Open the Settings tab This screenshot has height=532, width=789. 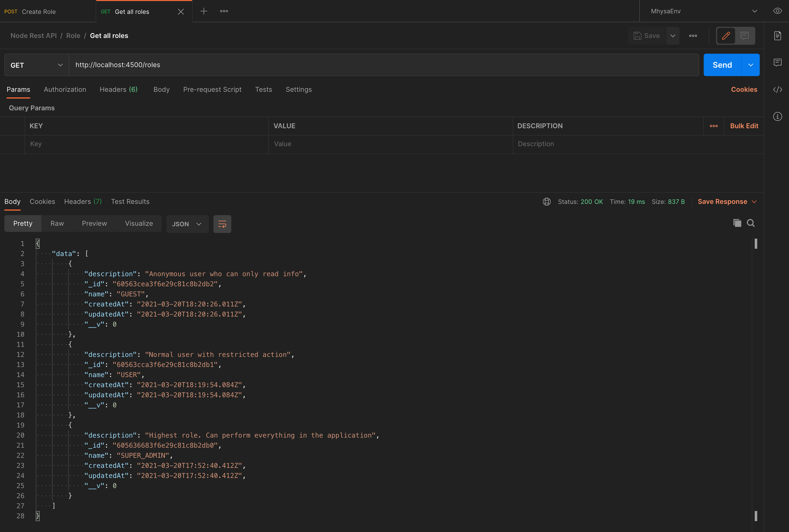point(299,89)
